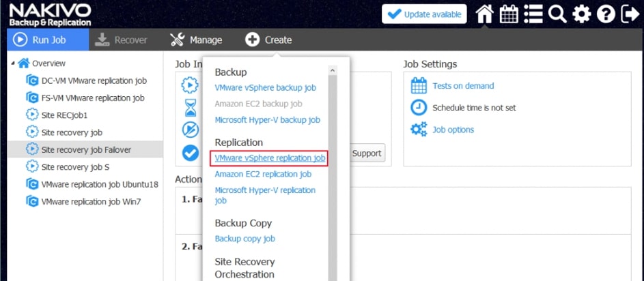The height and width of the screenshot is (281, 644).
Task: Choose Amazon EC2 replication job
Action: click(x=263, y=174)
